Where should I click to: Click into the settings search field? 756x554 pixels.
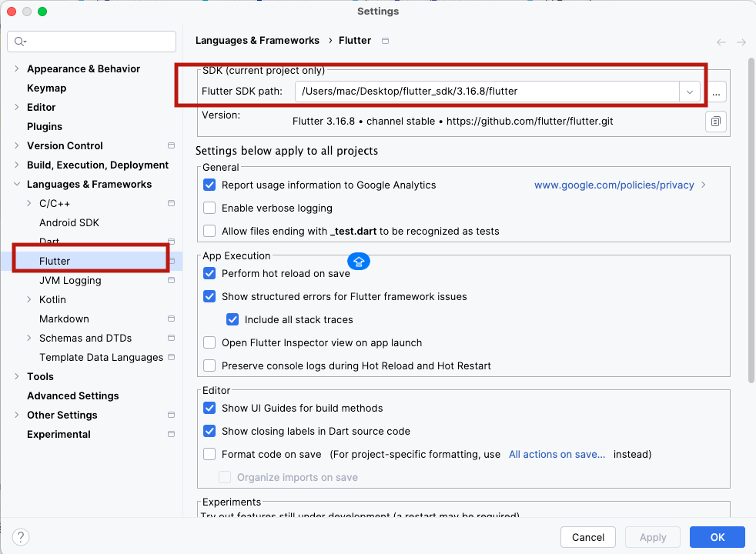(92, 42)
